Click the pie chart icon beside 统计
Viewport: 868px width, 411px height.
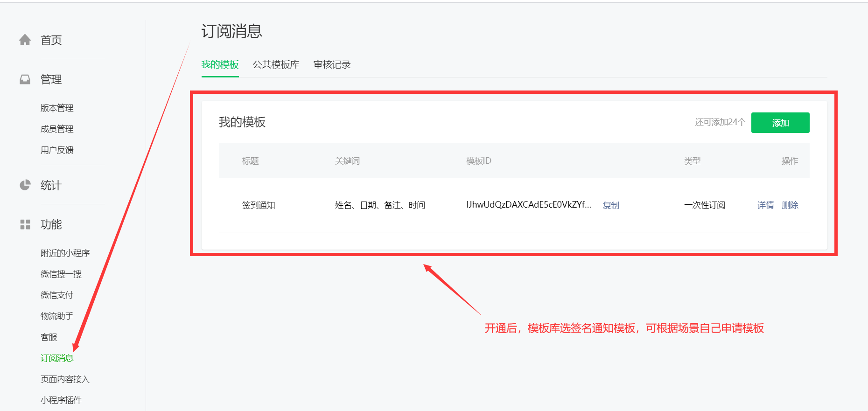tap(25, 185)
